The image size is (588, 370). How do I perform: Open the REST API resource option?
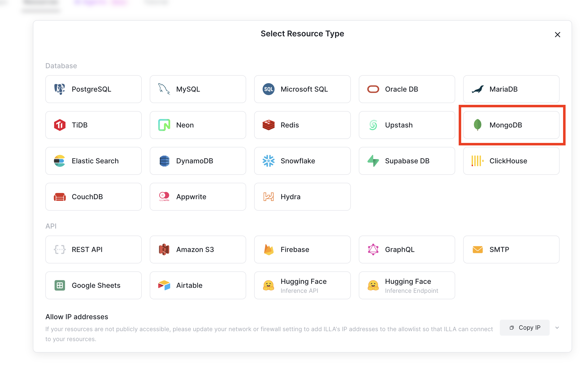tap(93, 249)
